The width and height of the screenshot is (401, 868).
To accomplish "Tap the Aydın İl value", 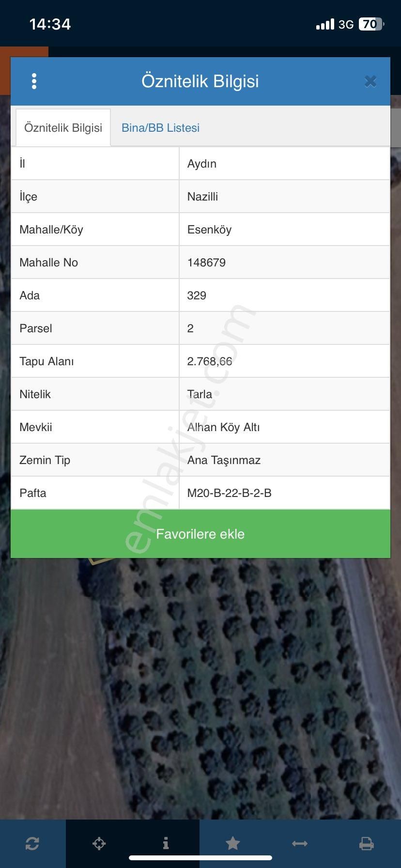I will [201, 164].
